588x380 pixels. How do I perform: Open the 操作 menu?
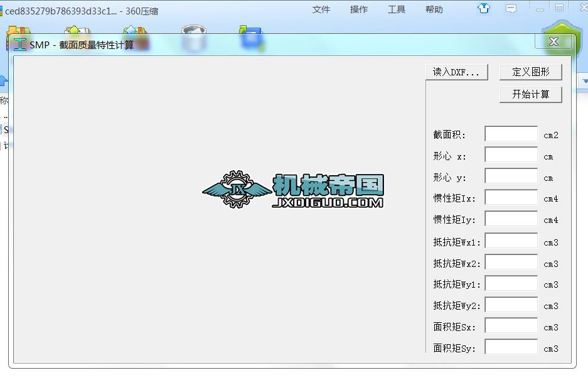(359, 9)
